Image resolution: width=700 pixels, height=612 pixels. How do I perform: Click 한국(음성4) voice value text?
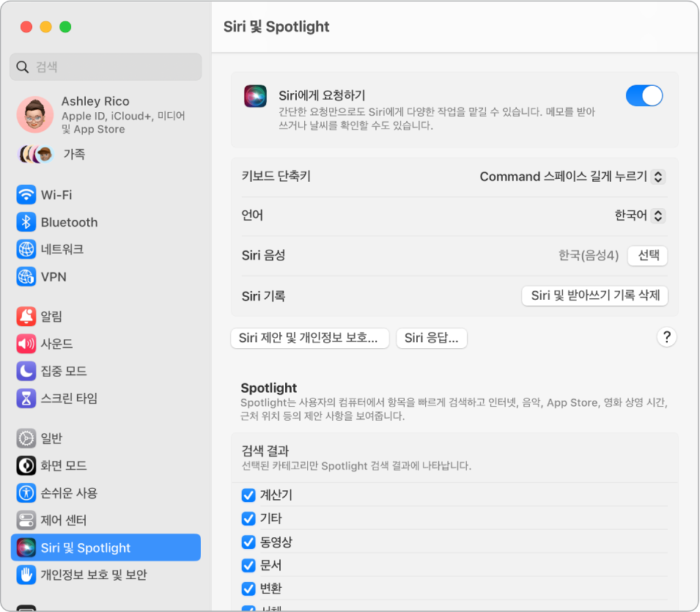click(589, 255)
